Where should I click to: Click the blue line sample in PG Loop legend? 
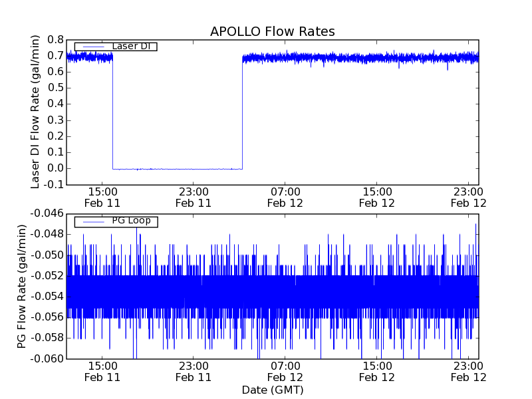[92, 221]
